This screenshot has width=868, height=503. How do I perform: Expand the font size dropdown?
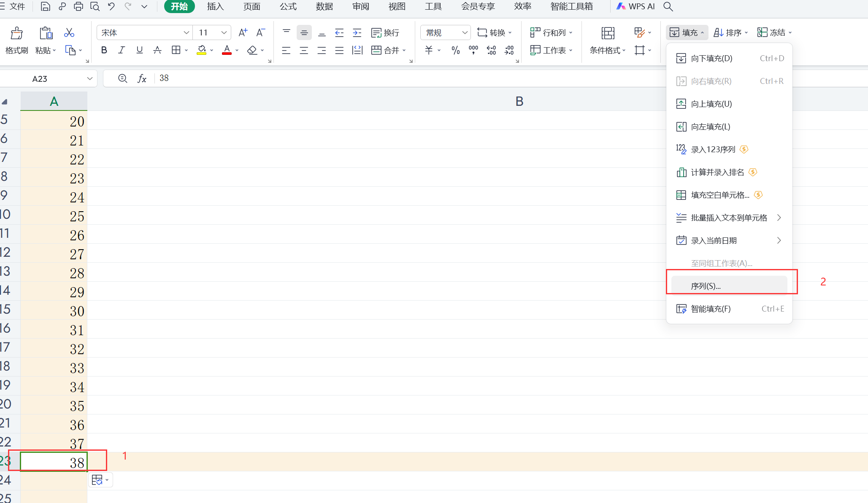click(224, 32)
